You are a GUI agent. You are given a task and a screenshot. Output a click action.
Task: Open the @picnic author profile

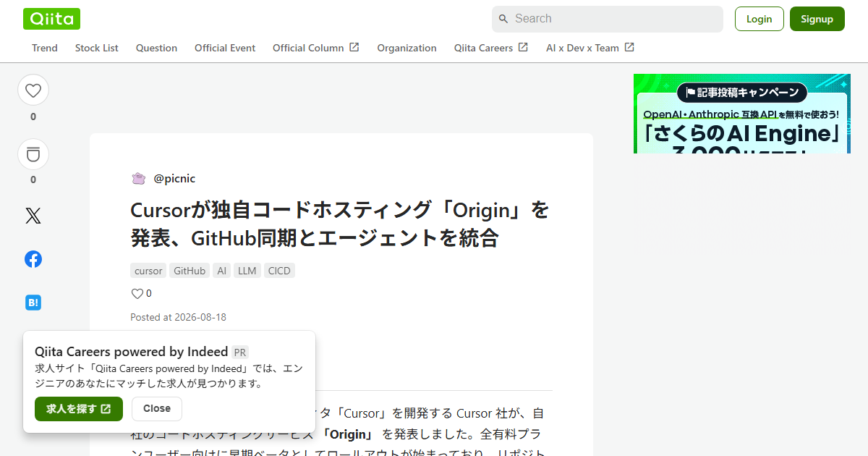(174, 178)
